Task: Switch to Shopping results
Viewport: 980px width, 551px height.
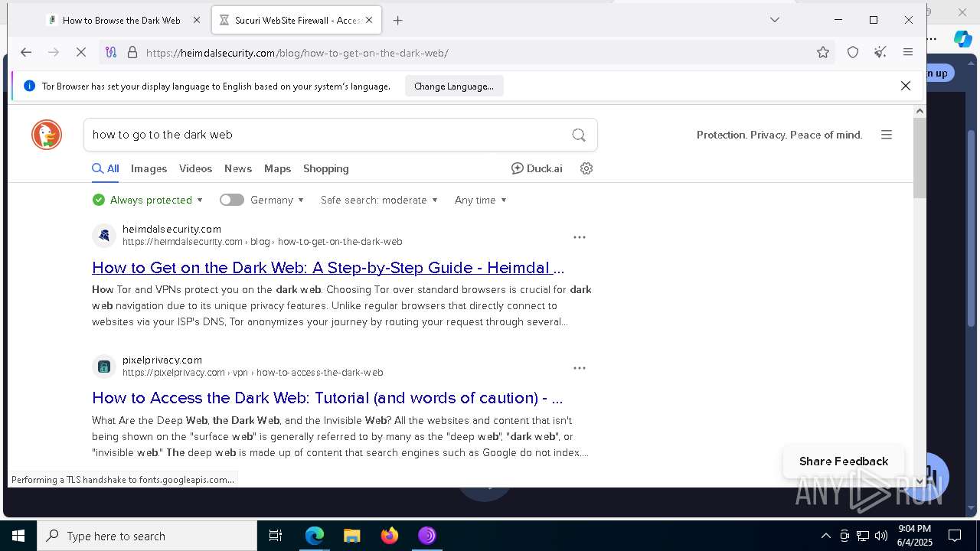Action: (x=326, y=168)
